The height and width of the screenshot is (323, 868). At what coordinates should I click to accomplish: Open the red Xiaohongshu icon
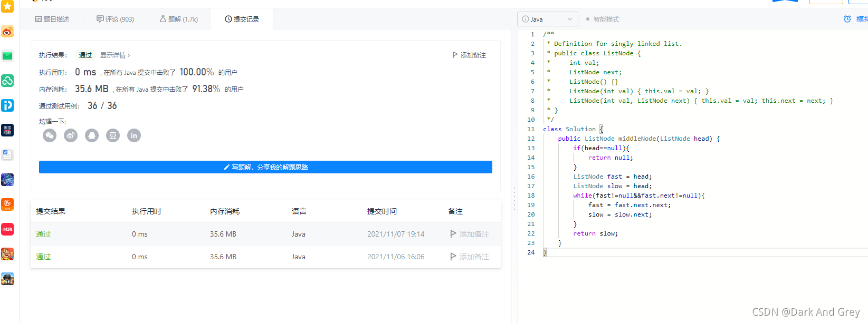pos(7,229)
